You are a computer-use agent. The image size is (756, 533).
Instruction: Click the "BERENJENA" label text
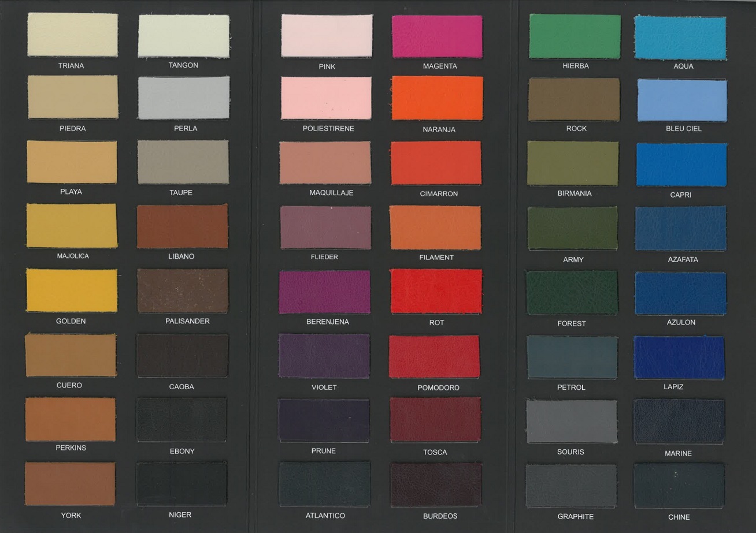click(x=328, y=322)
